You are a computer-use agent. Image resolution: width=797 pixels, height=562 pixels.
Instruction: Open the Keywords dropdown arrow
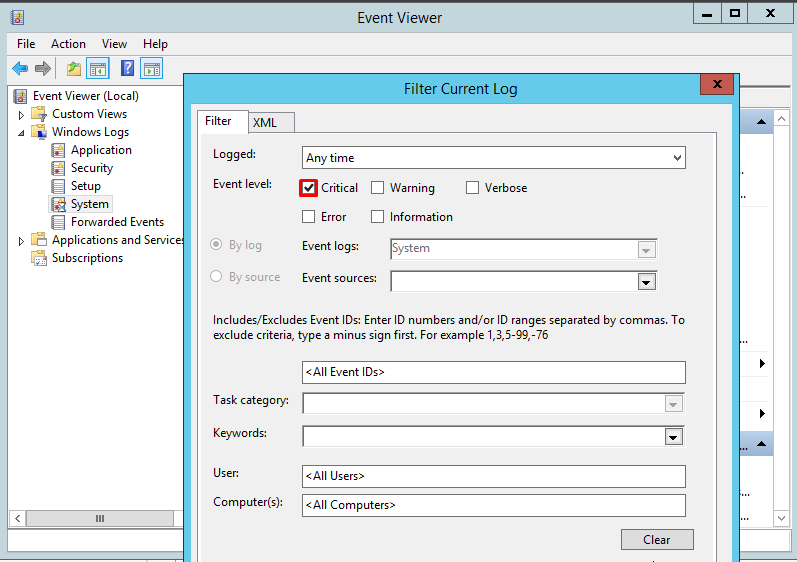click(x=673, y=436)
